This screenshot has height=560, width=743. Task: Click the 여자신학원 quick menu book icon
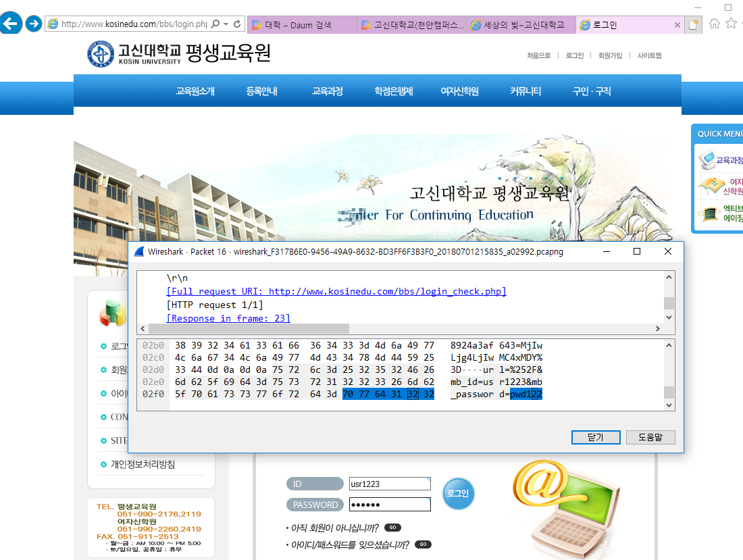712,186
